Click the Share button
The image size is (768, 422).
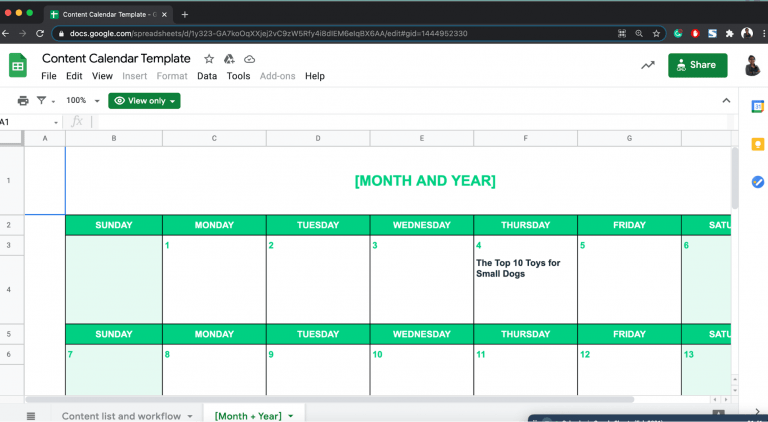697,65
